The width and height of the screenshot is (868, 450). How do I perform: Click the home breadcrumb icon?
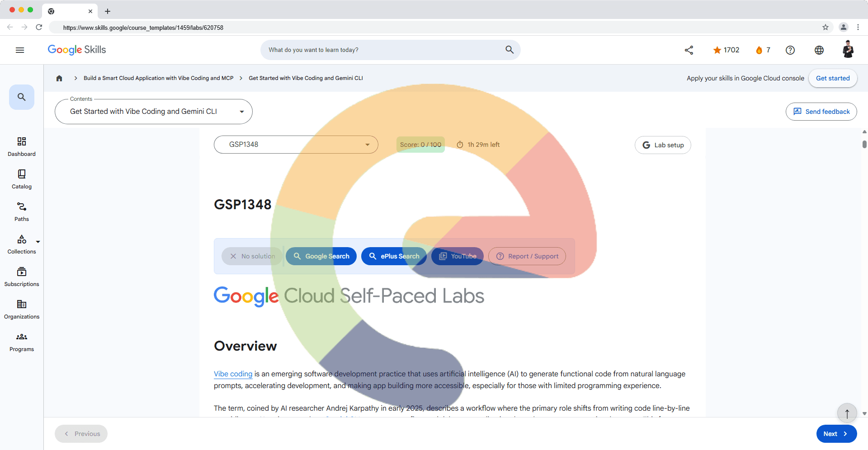tap(59, 78)
